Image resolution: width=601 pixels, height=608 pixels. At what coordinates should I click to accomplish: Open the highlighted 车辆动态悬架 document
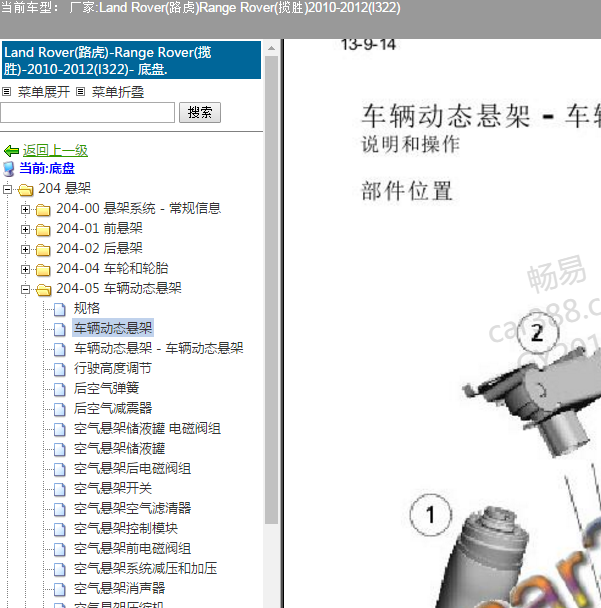click(113, 328)
